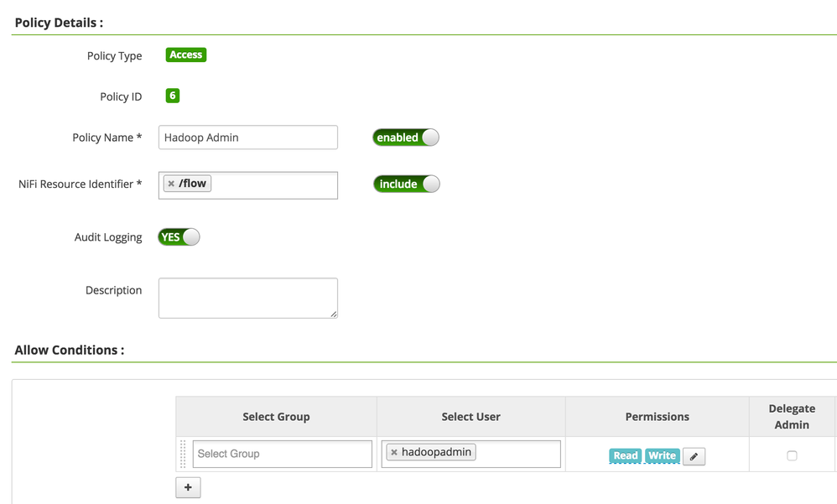The height and width of the screenshot is (504, 837).
Task: Click the Access policy type badge
Action: click(186, 55)
